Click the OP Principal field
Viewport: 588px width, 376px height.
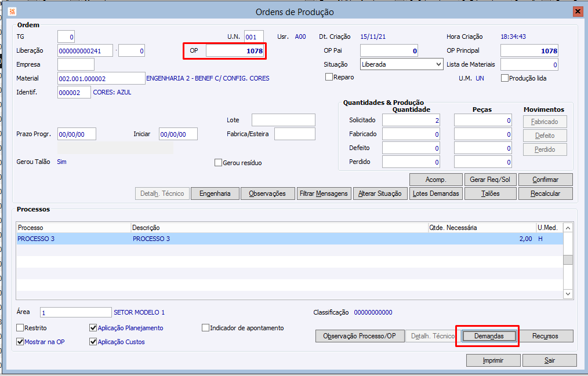(529, 50)
